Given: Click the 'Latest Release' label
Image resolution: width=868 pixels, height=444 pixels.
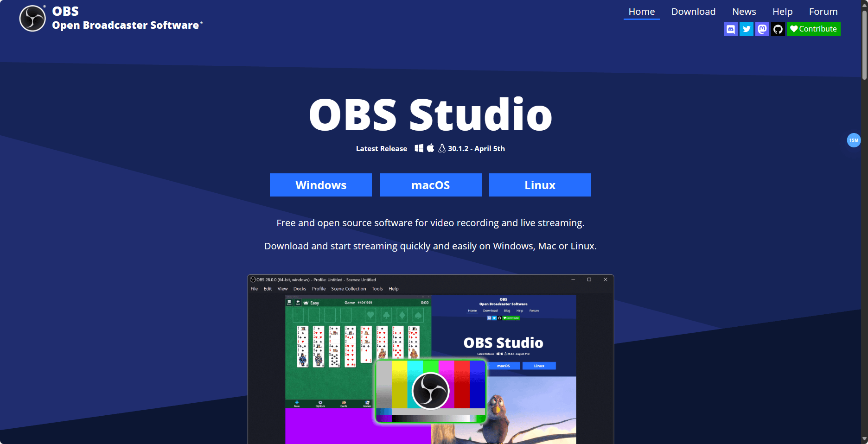Looking at the screenshot, I should coord(382,148).
